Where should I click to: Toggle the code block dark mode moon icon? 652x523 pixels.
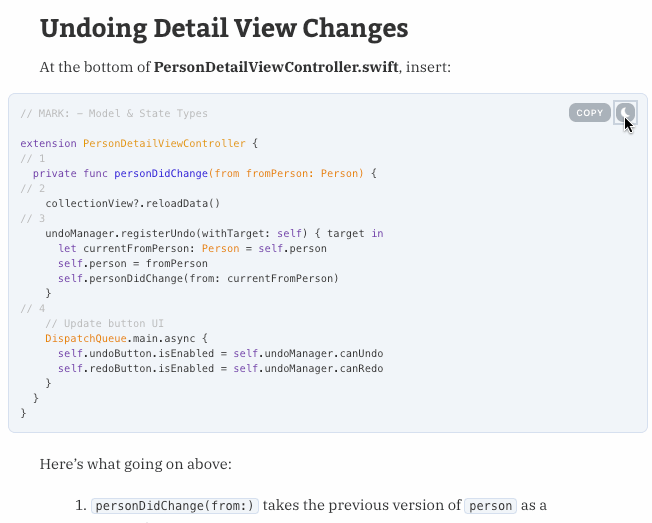[625, 113]
